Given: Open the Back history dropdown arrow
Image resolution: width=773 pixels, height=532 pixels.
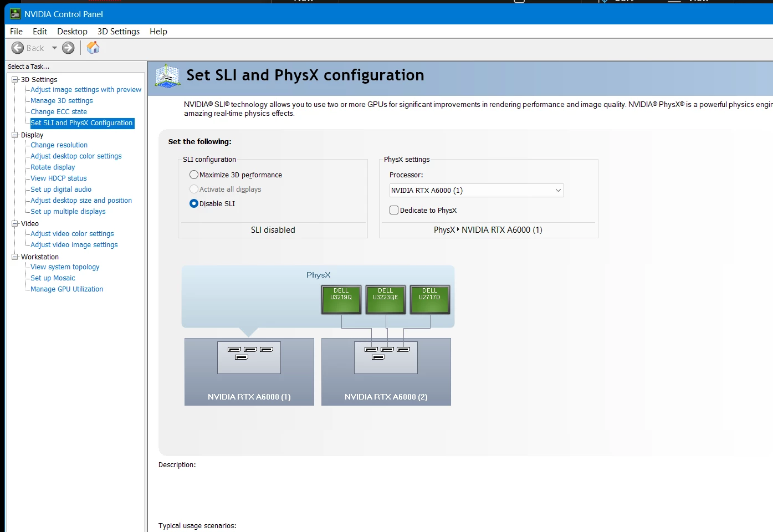Looking at the screenshot, I should point(54,48).
